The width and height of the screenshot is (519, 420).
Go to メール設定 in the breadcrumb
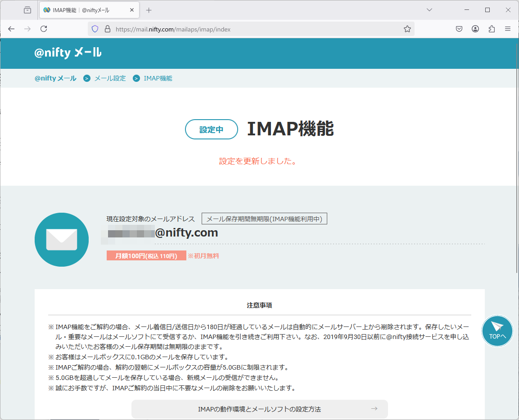(x=110, y=78)
